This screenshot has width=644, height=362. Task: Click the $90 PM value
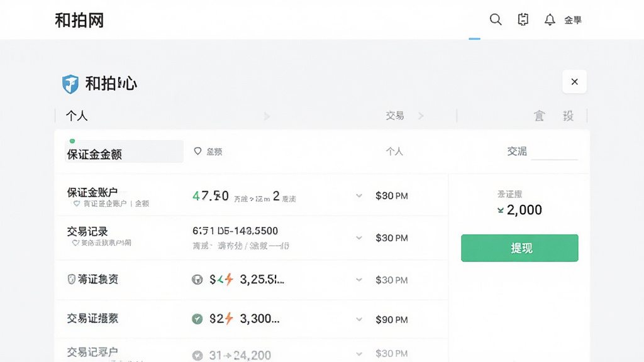pyautogui.click(x=392, y=320)
